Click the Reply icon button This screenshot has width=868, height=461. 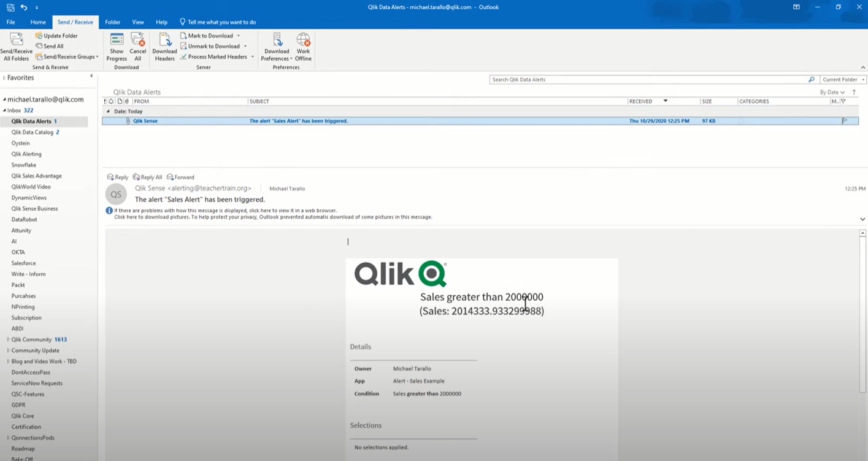(x=117, y=177)
